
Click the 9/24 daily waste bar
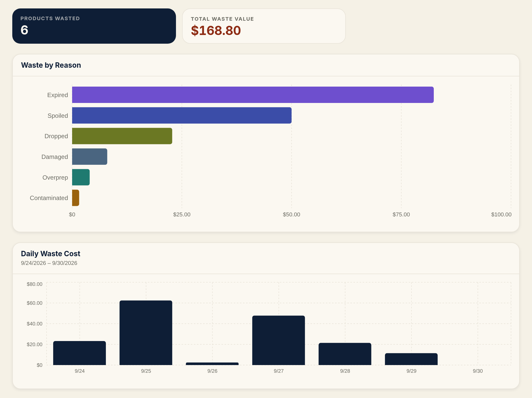point(80,353)
